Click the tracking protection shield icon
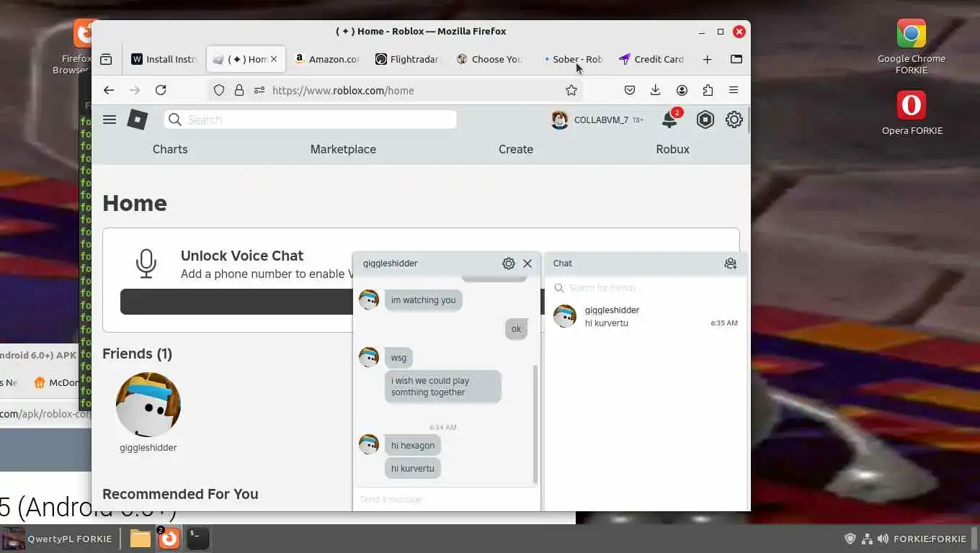 (219, 90)
